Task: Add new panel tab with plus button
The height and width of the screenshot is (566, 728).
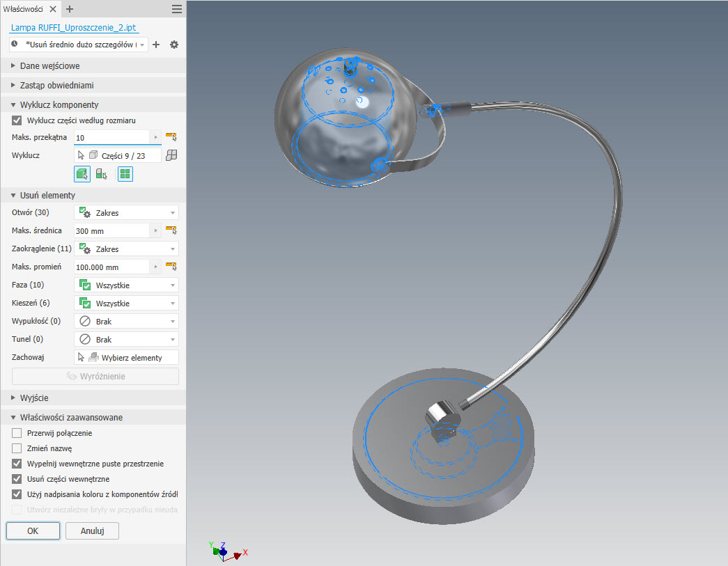Action: [x=69, y=9]
